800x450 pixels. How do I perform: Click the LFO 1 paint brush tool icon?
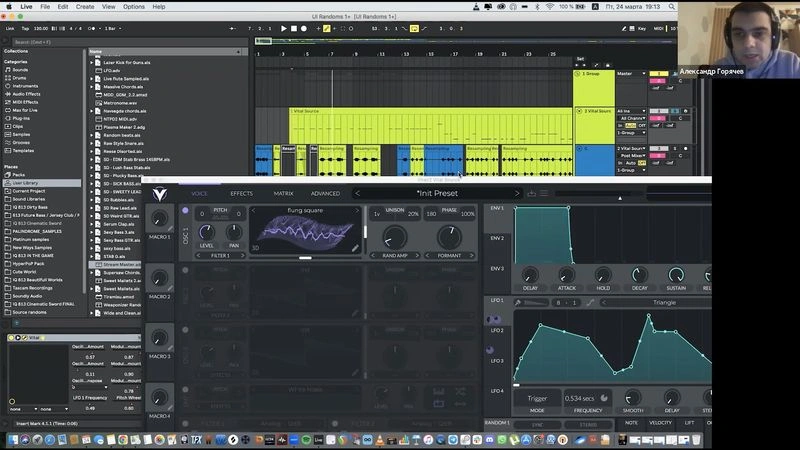click(518, 303)
